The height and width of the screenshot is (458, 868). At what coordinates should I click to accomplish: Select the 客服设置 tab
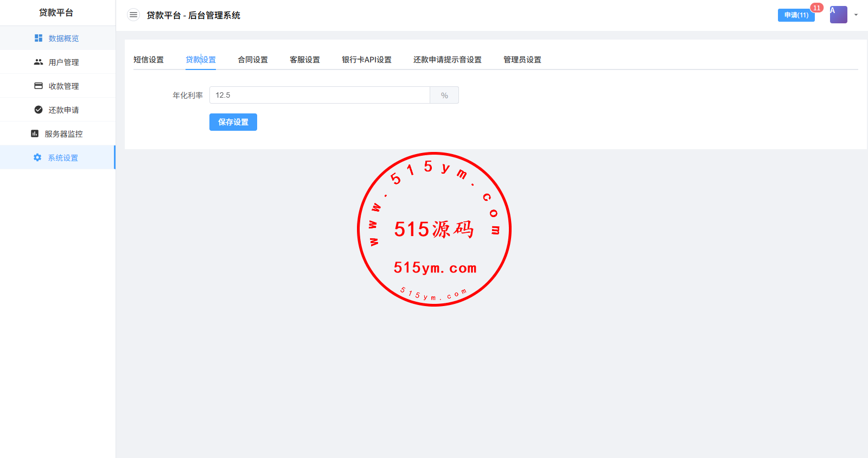tap(305, 60)
